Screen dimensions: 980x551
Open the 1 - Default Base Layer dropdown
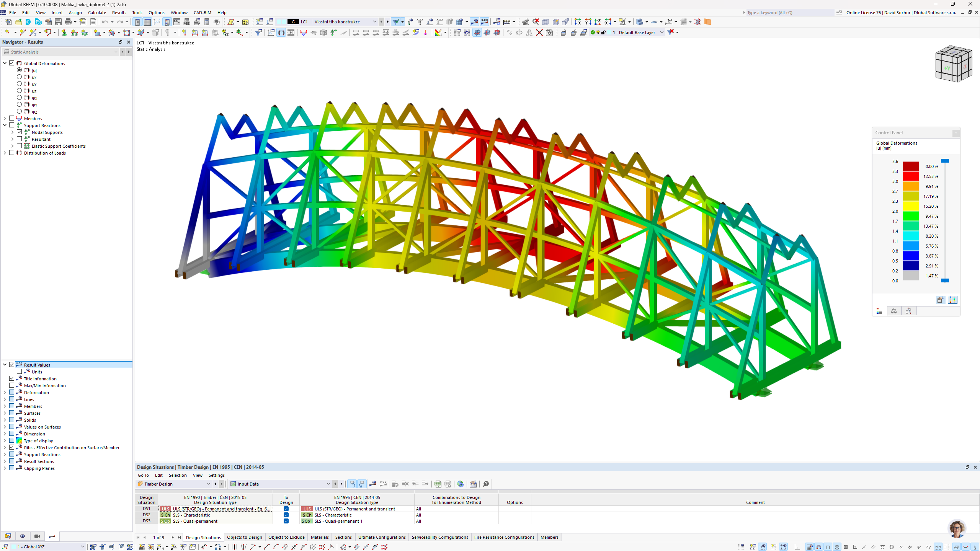tap(662, 33)
